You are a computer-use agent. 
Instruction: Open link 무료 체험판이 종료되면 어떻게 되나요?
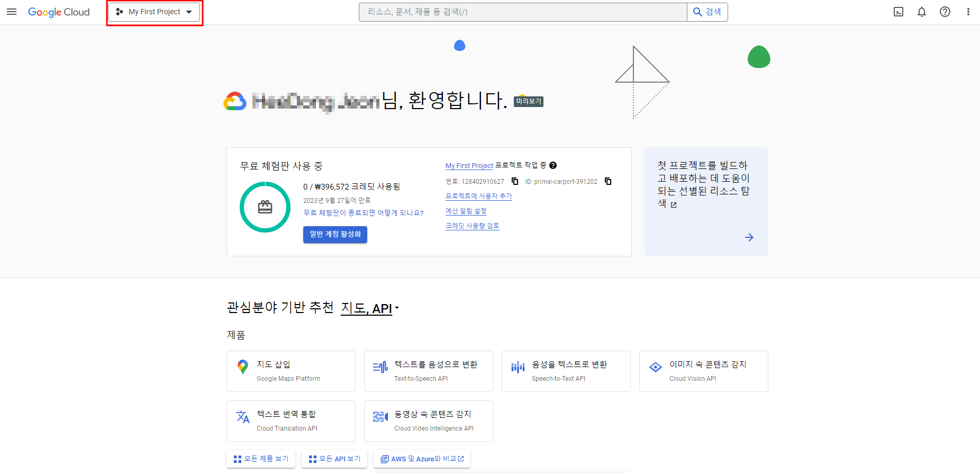point(364,213)
